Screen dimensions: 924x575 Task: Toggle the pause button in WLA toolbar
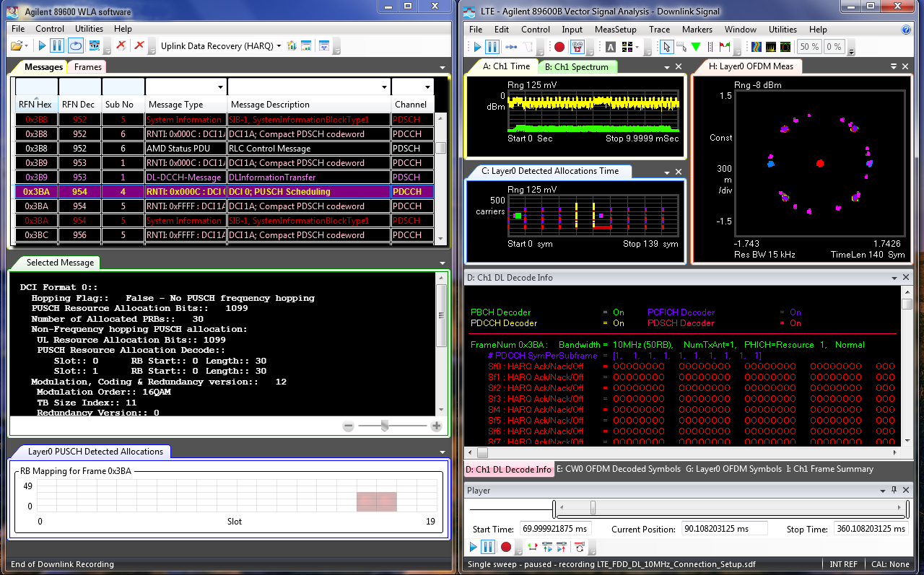(x=57, y=46)
